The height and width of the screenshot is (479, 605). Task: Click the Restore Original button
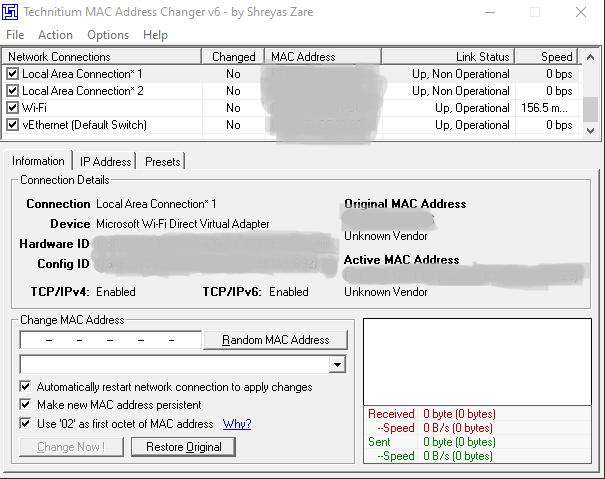(184, 447)
